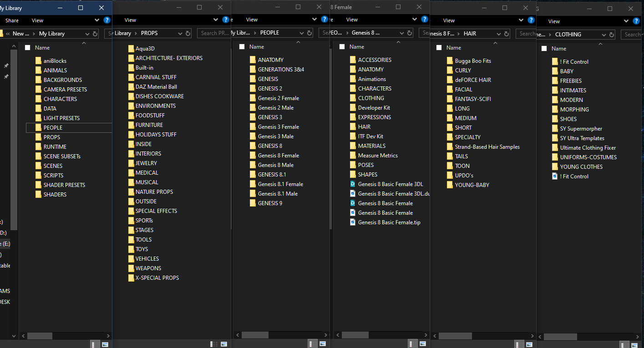Viewport: 644px width, 348px height.
Task: Open the Share tab in My Library window
Action: click(x=12, y=20)
